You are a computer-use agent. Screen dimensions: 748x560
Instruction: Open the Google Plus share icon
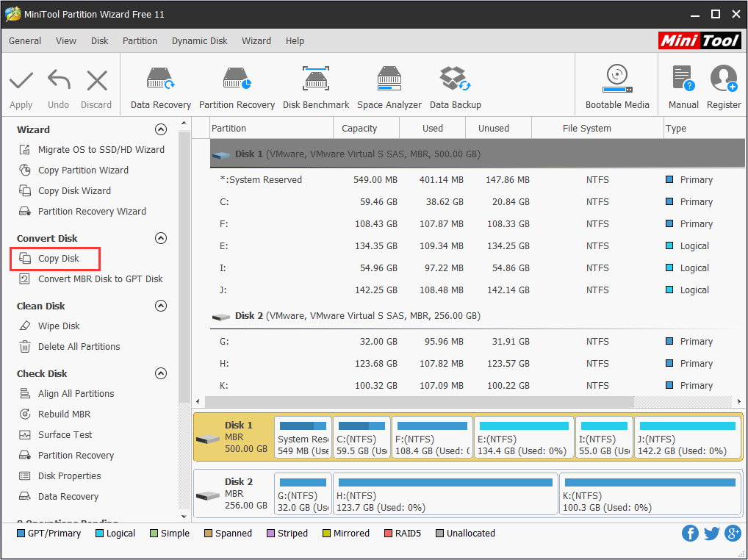click(x=733, y=534)
